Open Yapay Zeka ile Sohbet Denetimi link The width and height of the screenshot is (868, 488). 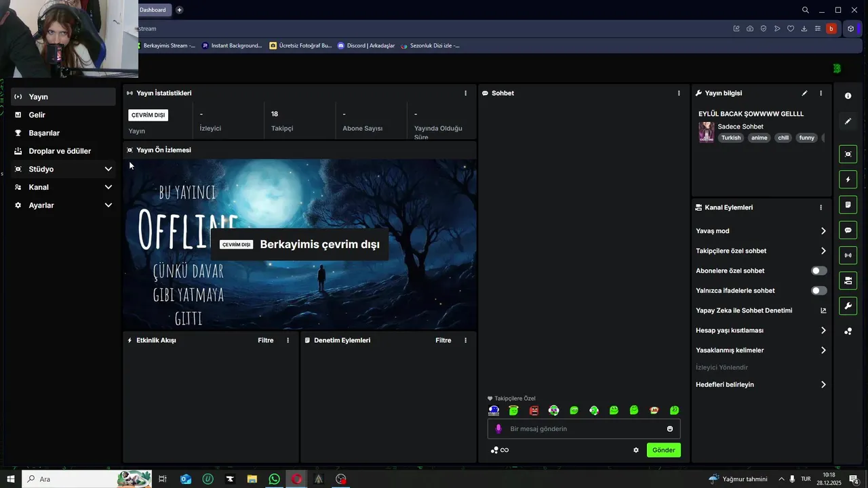(x=761, y=310)
